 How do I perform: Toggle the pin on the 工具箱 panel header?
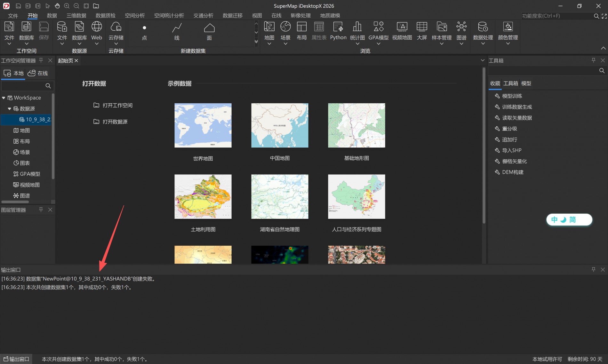pyautogui.click(x=594, y=60)
